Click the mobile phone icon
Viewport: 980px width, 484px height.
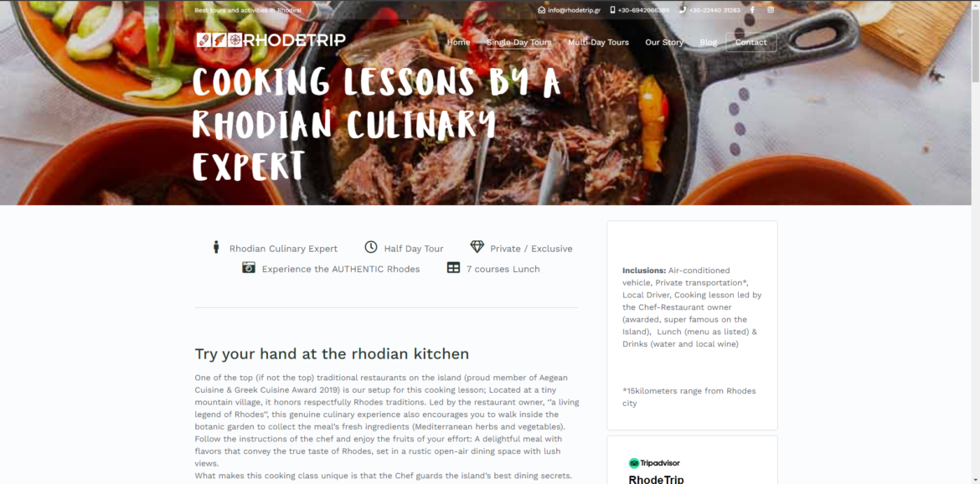[x=612, y=10]
